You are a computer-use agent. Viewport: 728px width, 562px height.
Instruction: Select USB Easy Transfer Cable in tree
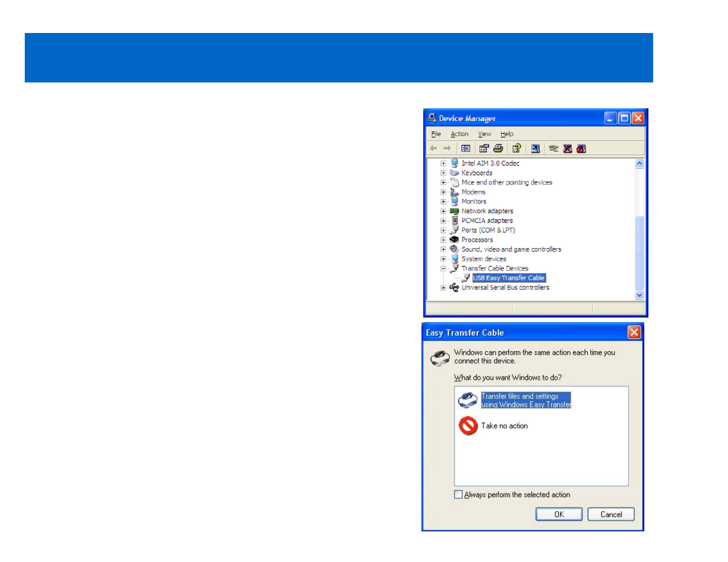pos(509,278)
